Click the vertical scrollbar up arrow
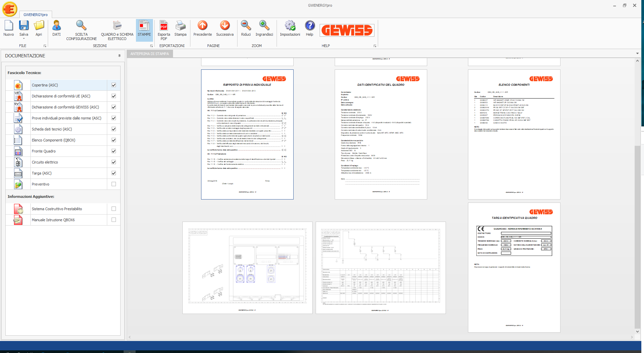 pos(637,61)
